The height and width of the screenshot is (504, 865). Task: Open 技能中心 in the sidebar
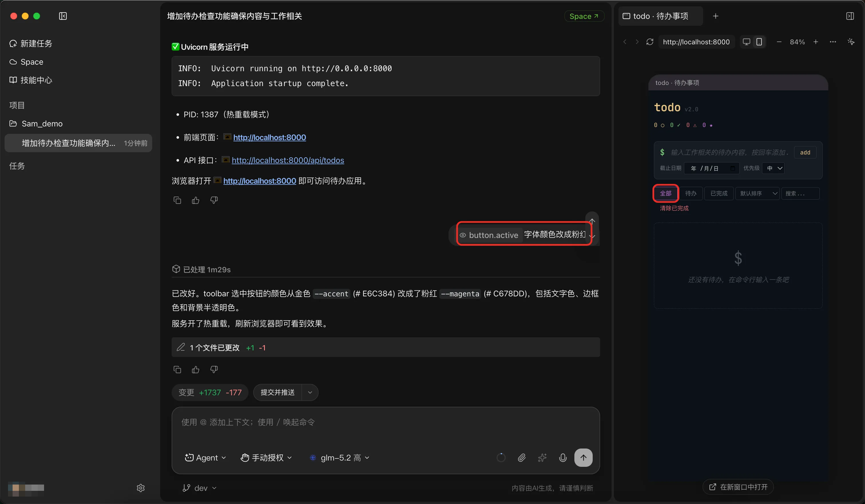coord(31,80)
